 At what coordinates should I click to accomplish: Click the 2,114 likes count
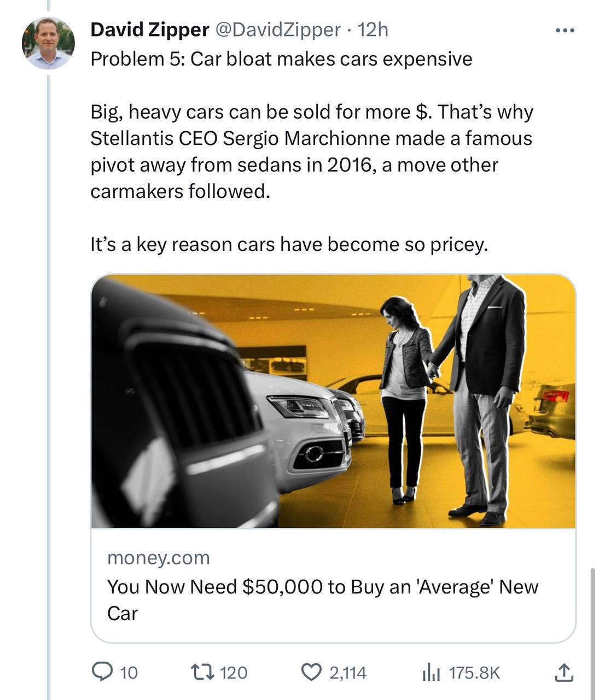pyautogui.click(x=348, y=673)
